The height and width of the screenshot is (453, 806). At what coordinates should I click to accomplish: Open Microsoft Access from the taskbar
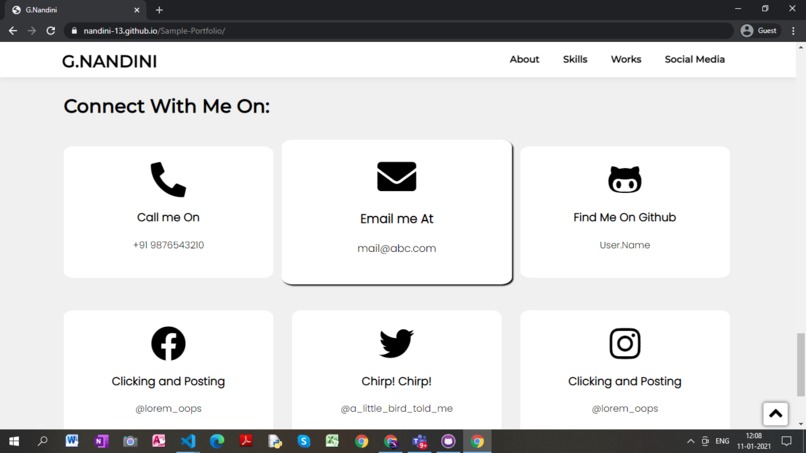click(x=159, y=441)
